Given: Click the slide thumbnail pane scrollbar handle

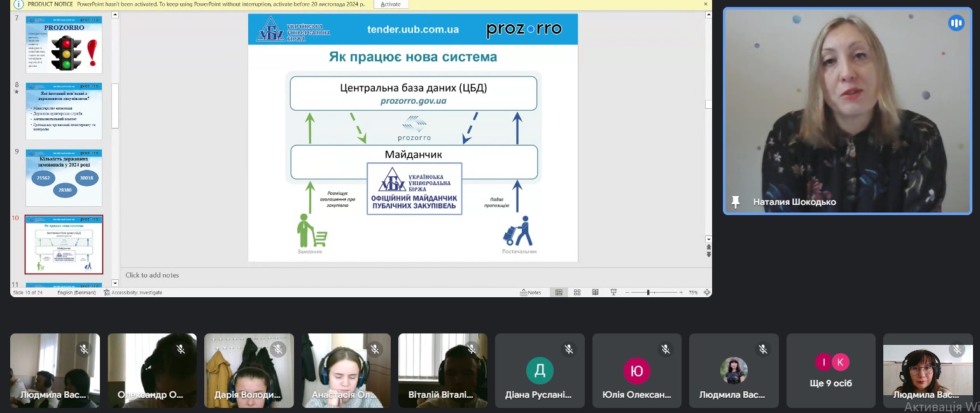Looking at the screenshot, I should [x=115, y=106].
